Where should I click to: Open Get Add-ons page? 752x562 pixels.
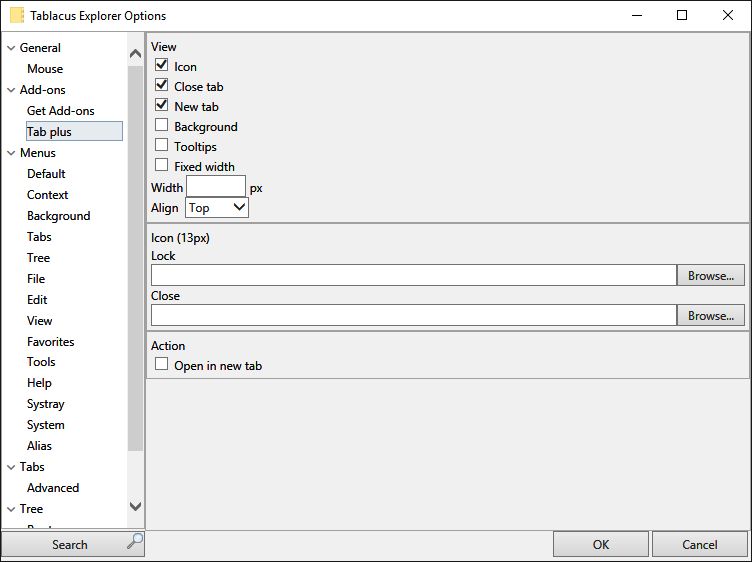[60, 111]
